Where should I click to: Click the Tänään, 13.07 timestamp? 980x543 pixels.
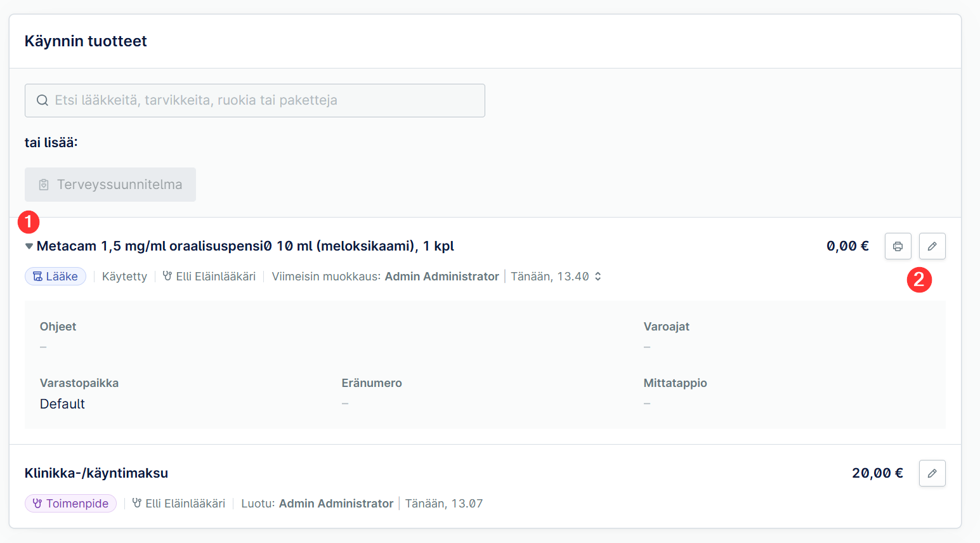pyautogui.click(x=444, y=504)
